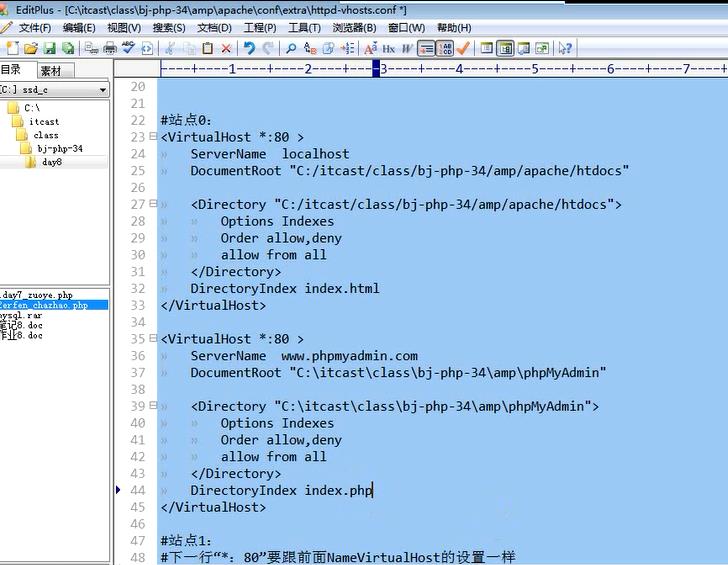Open the 搜索(S) menu

[x=169, y=28]
